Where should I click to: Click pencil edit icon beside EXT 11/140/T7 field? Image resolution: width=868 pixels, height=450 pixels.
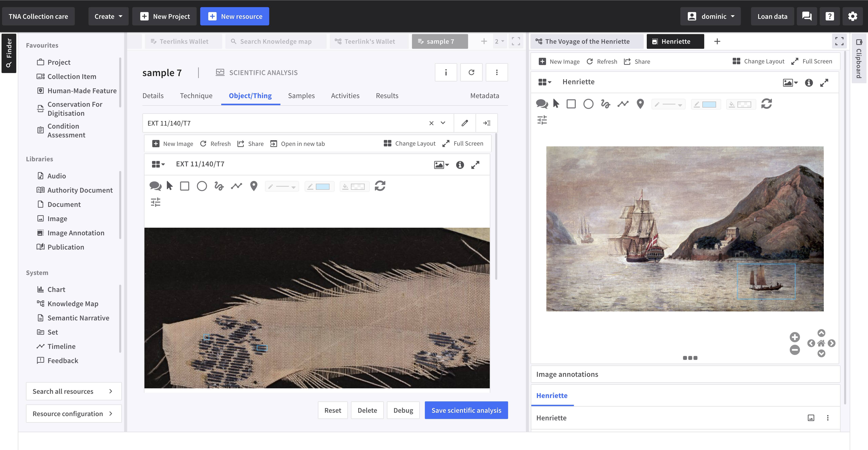pos(465,123)
